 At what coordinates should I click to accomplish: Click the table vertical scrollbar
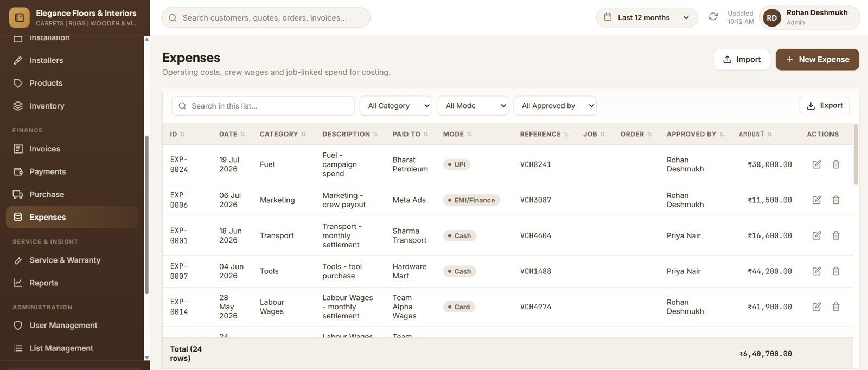pyautogui.click(x=856, y=155)
